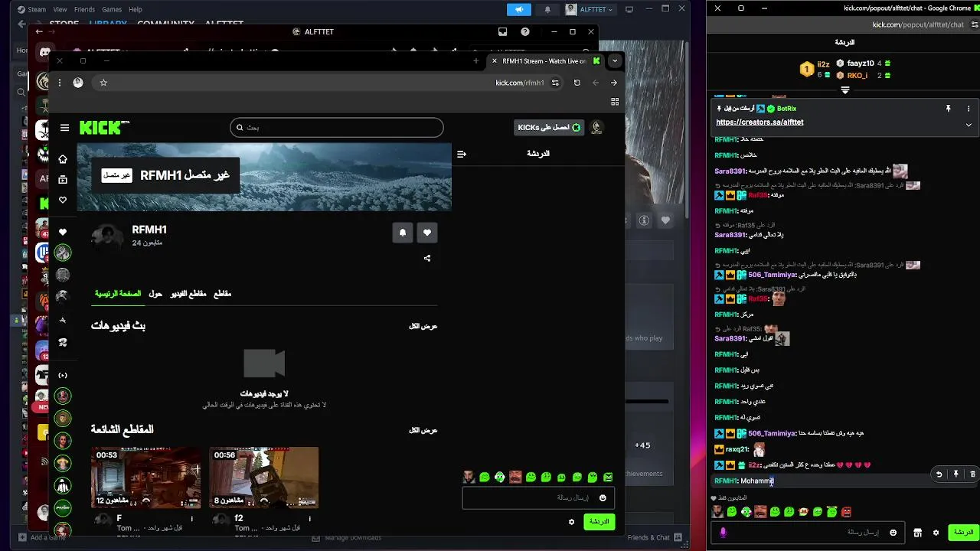Click the message input in middle chat

click(x=538, y=498)
